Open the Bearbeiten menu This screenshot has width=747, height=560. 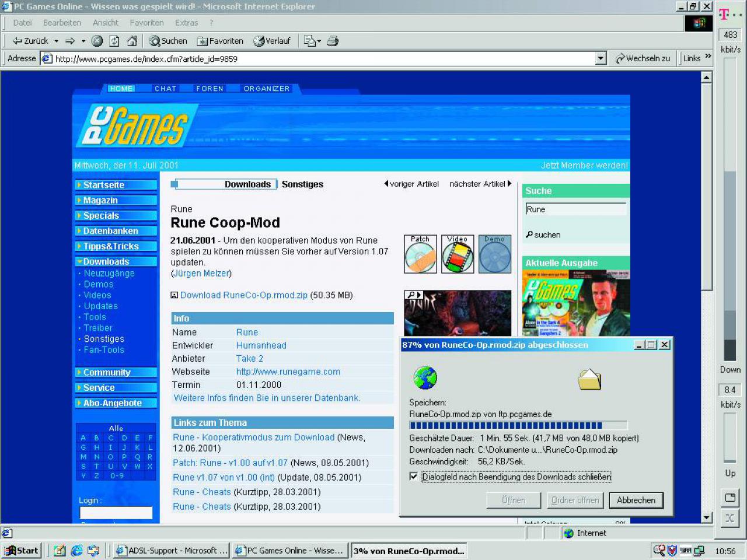pos(62,23)
